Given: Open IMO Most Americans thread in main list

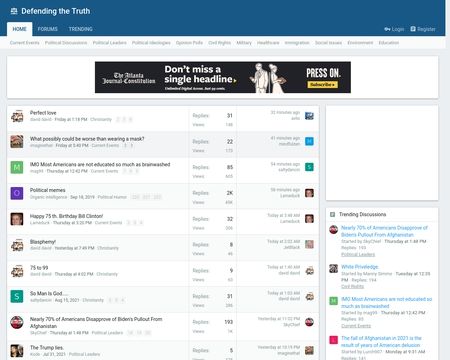Looking at the screenshot, I should [x=100, y=164].
